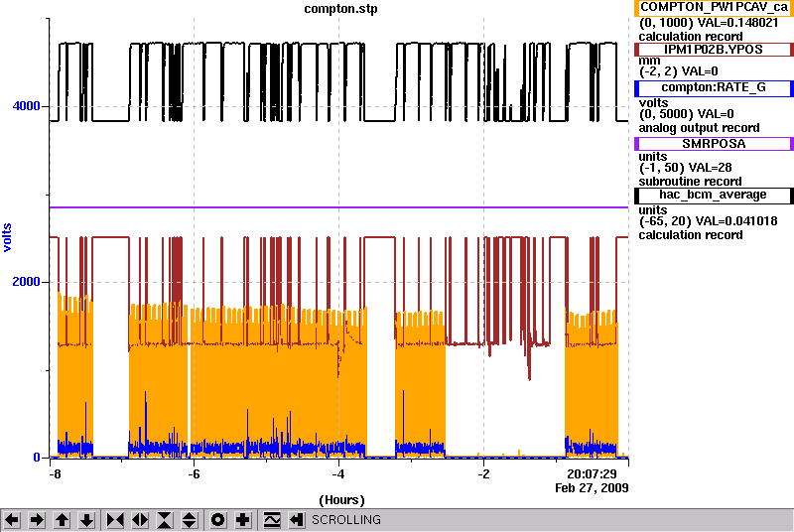This screenshot has height=532, width=794.
Task: Click the (-2, 2) VAL=0 readout
Action: pyautogui.click(x=679, y=71)
